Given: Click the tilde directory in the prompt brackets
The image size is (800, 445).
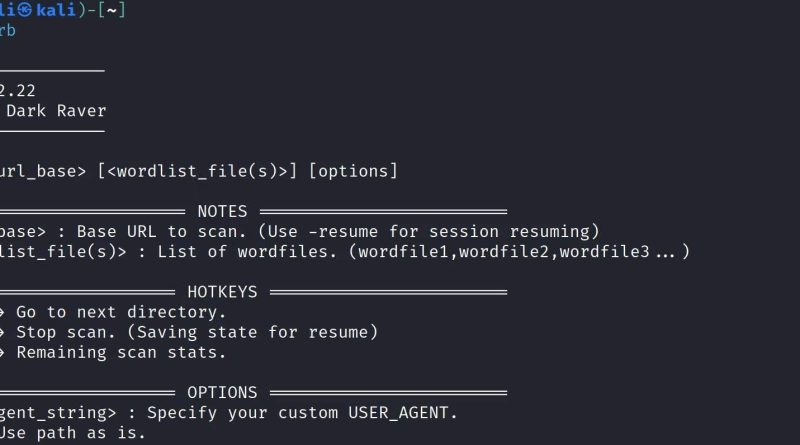Looking at the screenshot, I should [x=112, y=10].
